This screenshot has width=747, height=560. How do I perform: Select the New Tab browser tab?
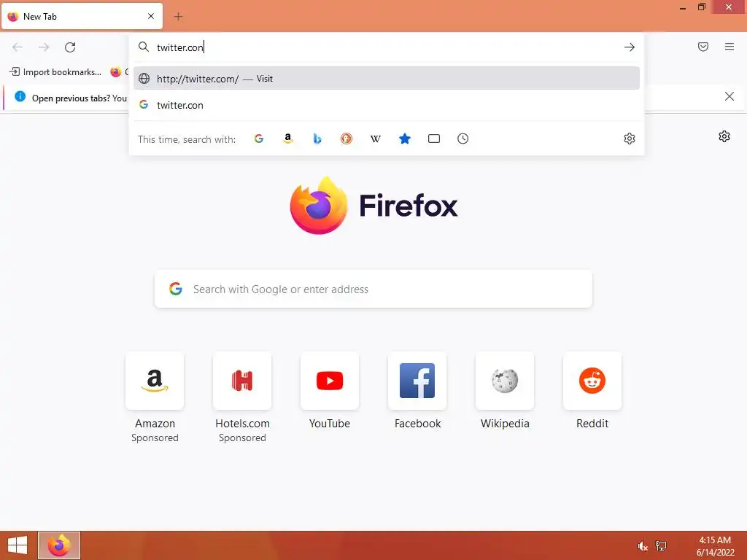point(82,16)
